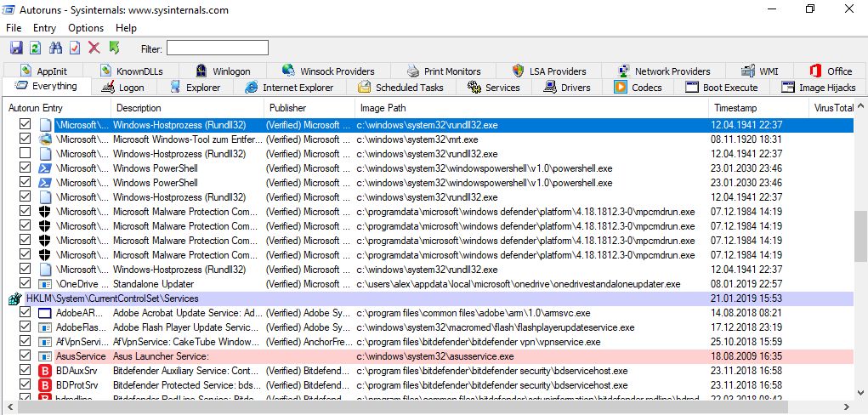
Task: Click the AdobeFlas entry icon
Action: pos(45,327)
